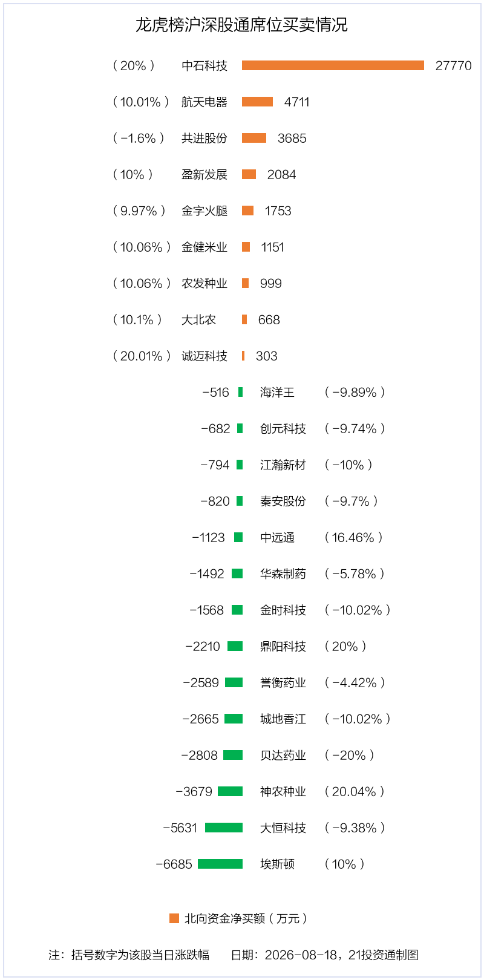Click the 金字火腿 stock name
484x980 pixels.
[204, 211]
